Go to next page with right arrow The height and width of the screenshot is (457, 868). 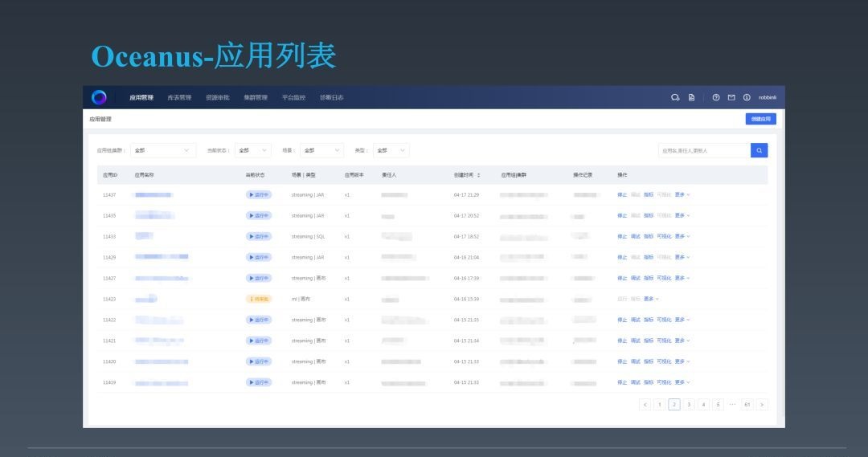pos(762,405)
